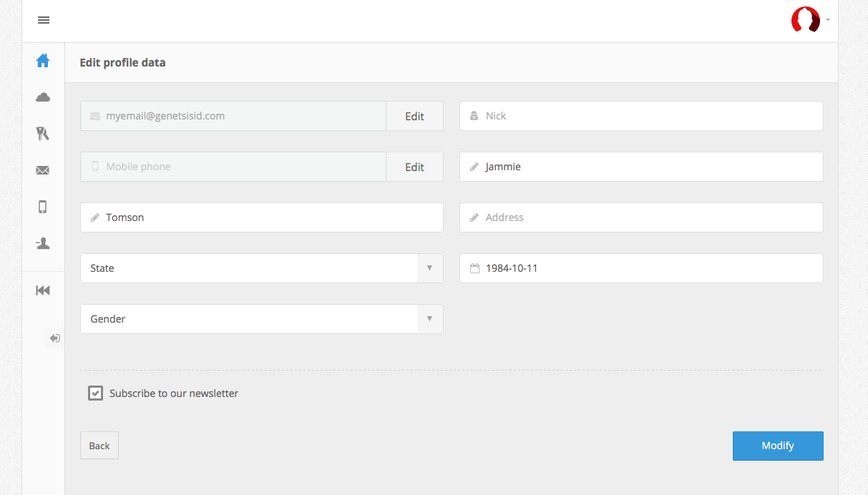Click the mobile phone icon in the sidebar
This screenshot has width=868, height=495.
coord(43,207)
